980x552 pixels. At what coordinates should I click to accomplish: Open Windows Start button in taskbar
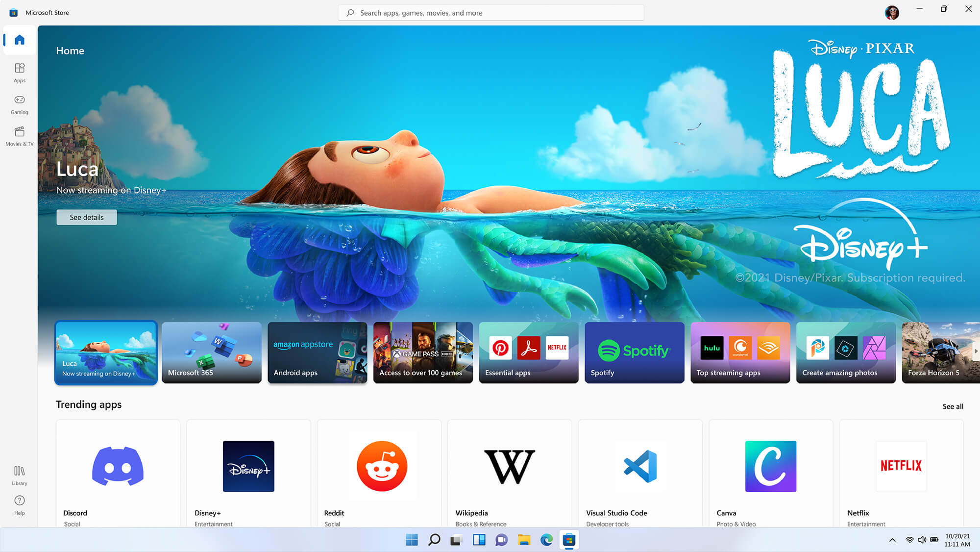click(412, 540)
